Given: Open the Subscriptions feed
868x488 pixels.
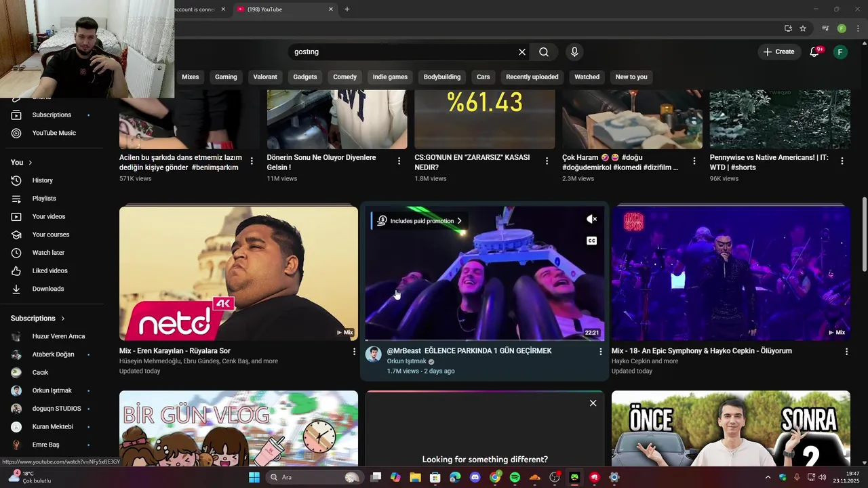Looking at the screenshot, I should click(51, 115).
